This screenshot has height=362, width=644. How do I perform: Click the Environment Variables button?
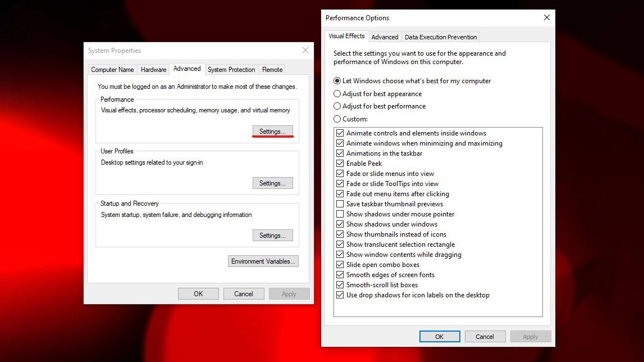[x=263, y=261]
